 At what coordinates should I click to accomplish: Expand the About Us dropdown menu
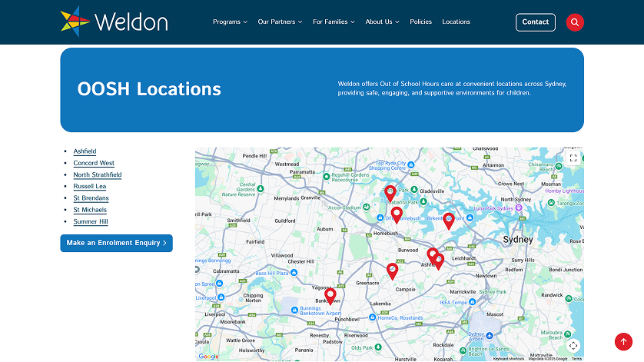(x=382, y=22)
